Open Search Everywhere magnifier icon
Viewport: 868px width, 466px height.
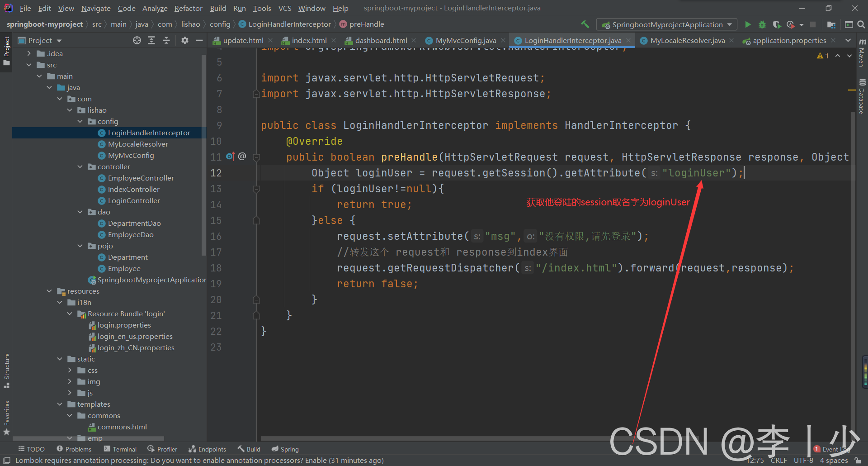862,24
